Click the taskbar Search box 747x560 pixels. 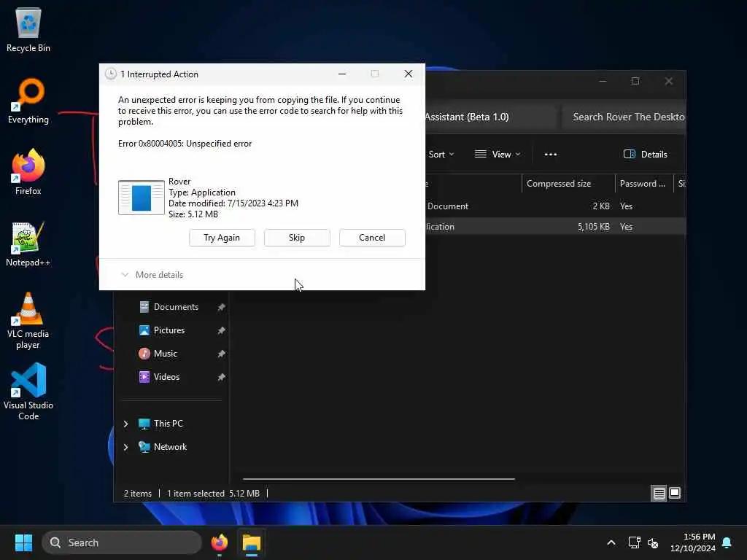tap(122, 542)
